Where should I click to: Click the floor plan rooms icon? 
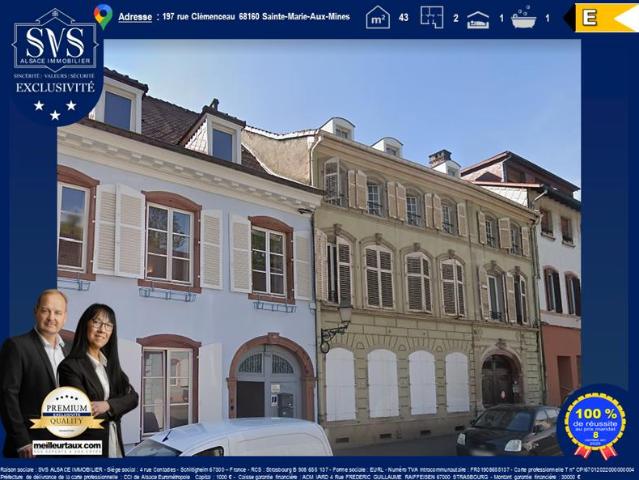tap(432, 17)
